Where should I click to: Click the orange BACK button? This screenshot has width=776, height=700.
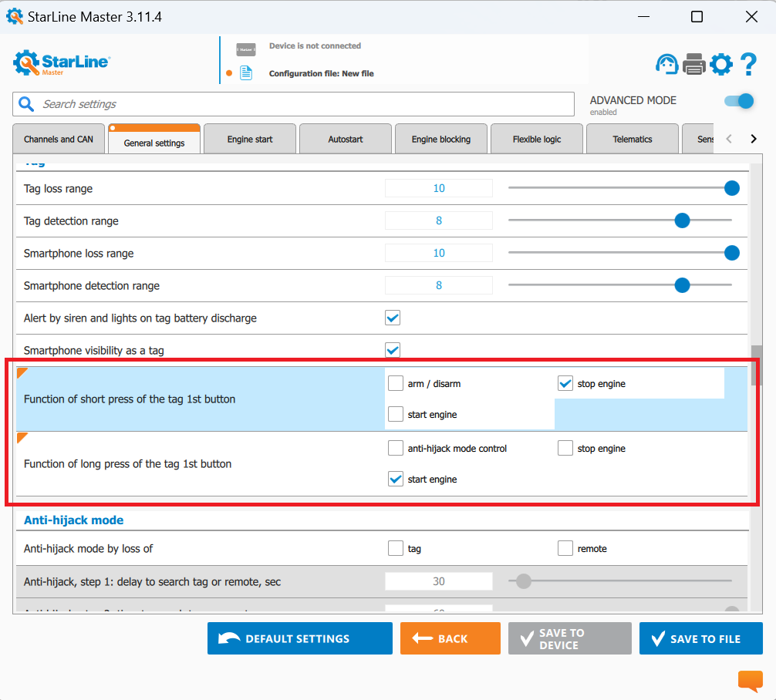[450, 638]
